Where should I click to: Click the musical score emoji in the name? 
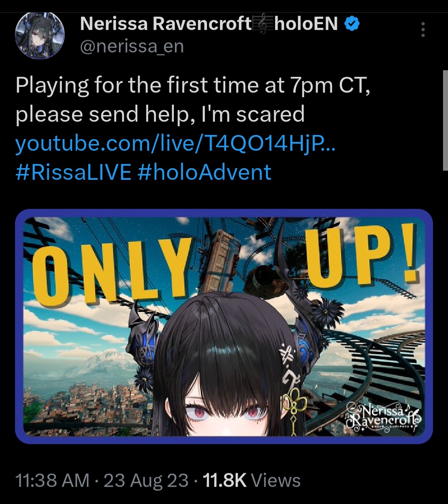click(x=263, y=24)
